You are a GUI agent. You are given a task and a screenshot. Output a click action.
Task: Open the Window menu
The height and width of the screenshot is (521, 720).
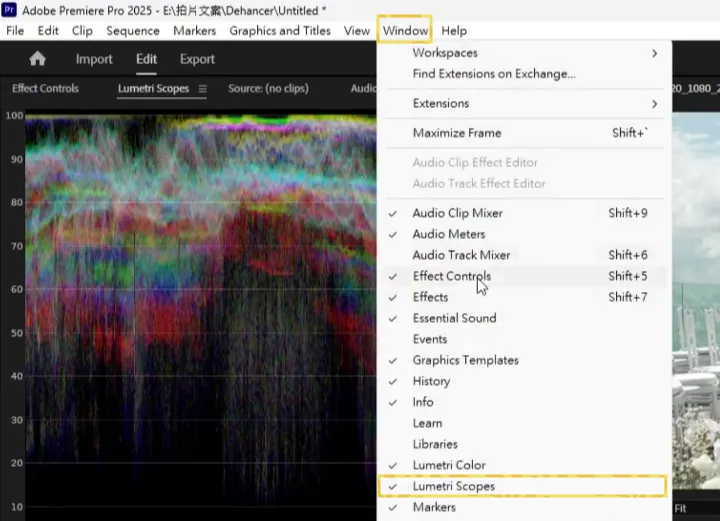pyautogui.click(x=404, y=31)
